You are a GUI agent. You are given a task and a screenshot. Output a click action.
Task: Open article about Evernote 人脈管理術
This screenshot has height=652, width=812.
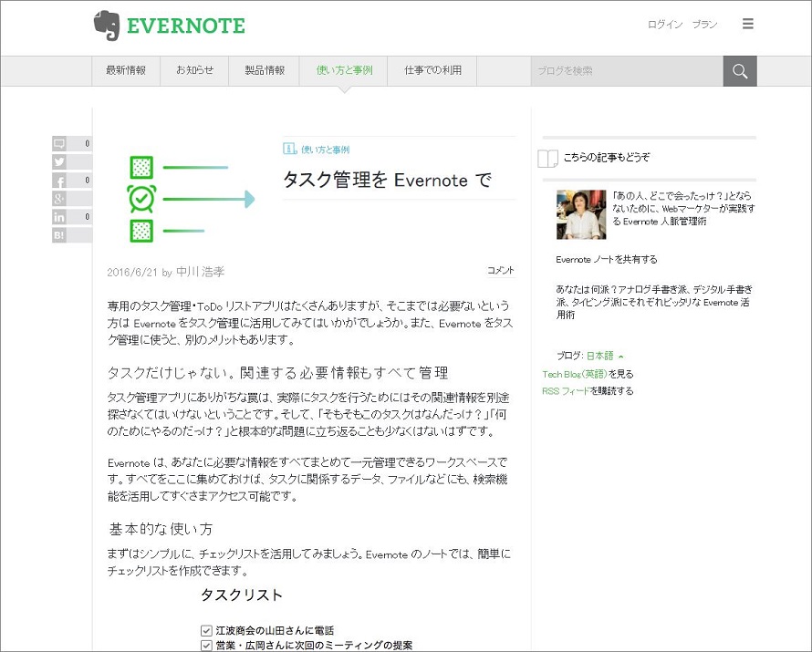[x=683, y=209]
